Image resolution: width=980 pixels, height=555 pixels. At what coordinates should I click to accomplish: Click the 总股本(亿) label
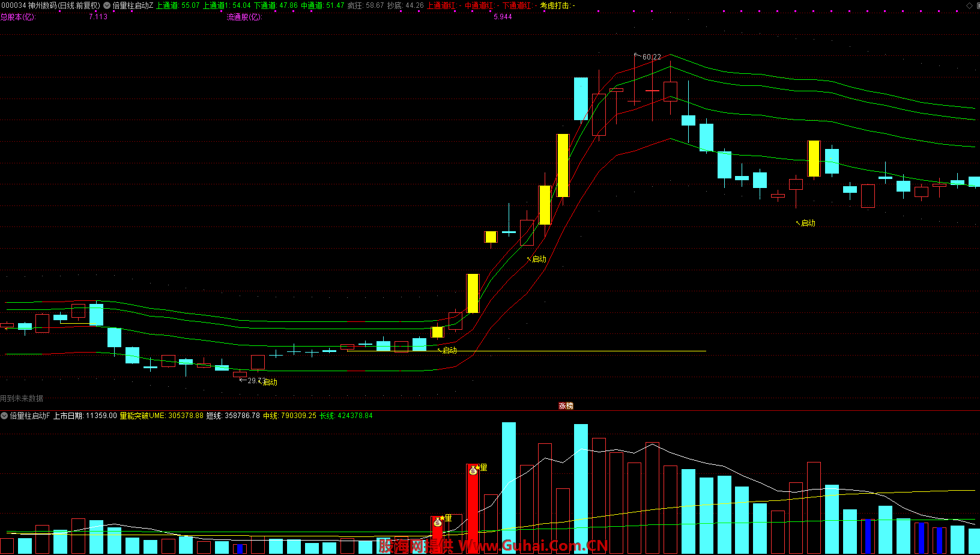click(18, 17)
